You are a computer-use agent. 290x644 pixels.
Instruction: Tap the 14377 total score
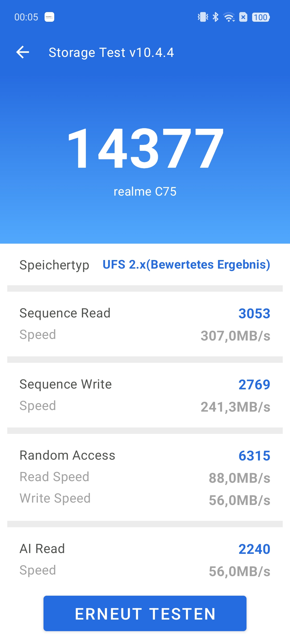point(145,148)
